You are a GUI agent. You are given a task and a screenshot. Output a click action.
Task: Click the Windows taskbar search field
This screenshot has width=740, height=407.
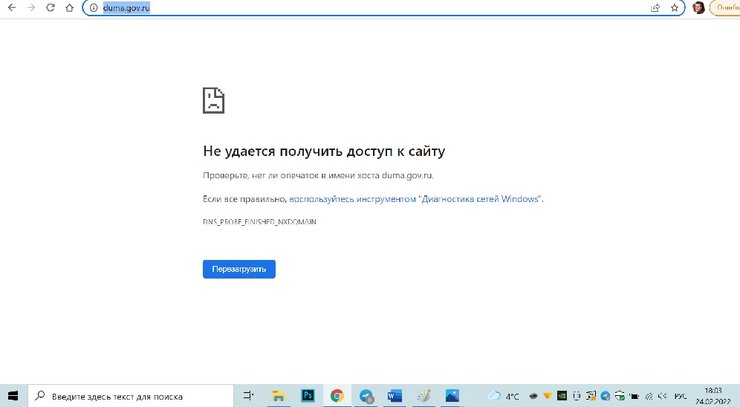point(130,395)
